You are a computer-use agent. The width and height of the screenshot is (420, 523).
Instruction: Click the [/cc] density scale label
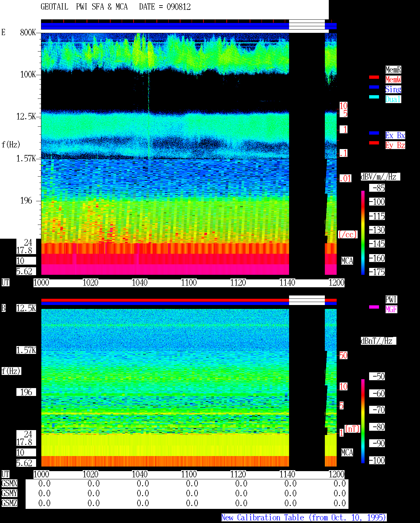[347, 234]
